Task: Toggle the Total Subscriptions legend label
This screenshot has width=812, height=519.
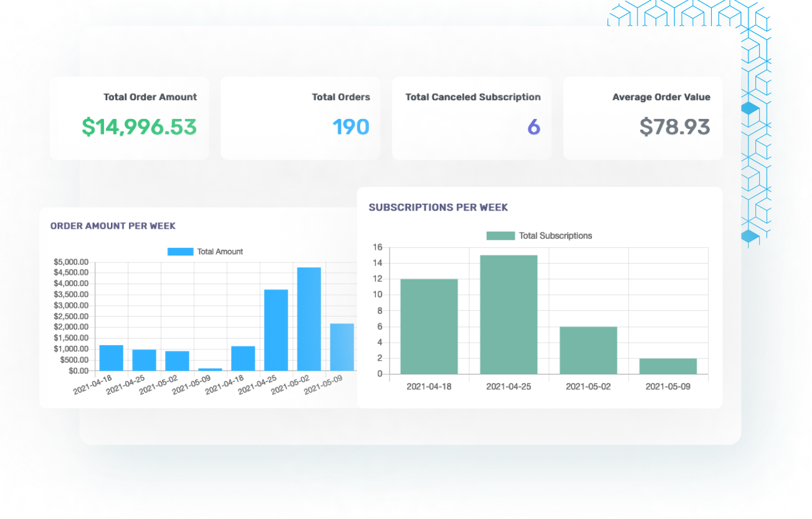Action: point(555,236)
